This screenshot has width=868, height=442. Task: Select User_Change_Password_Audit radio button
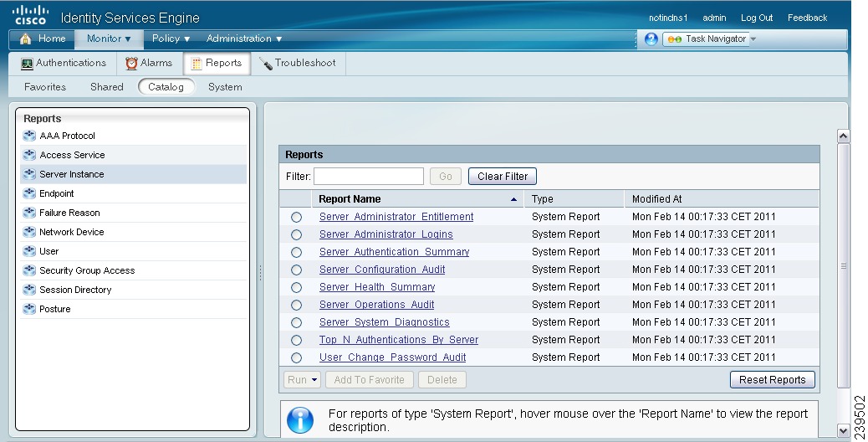297,357
